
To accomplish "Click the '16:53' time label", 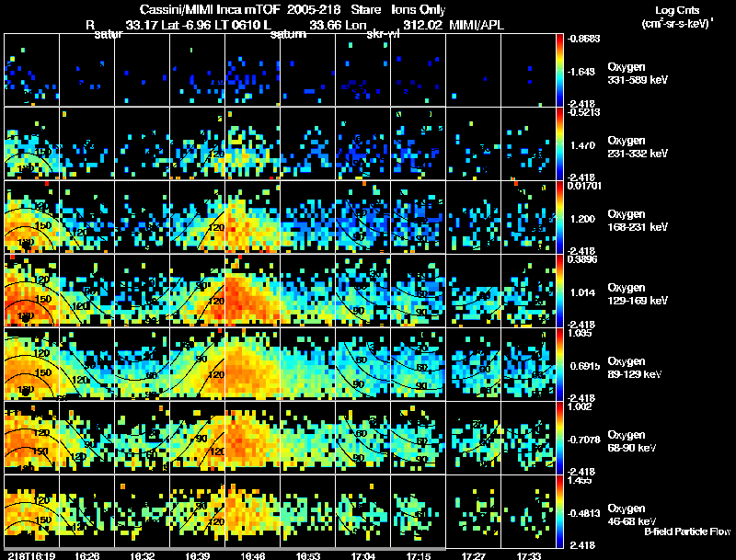I will 308,555.
